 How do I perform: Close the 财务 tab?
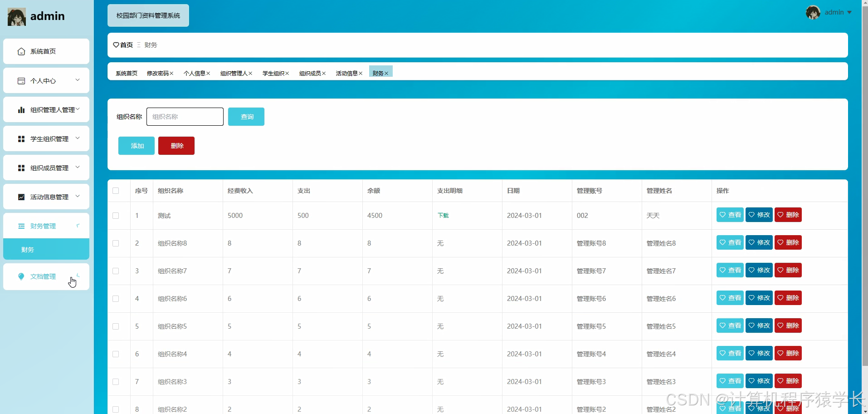tap(386, 74)
